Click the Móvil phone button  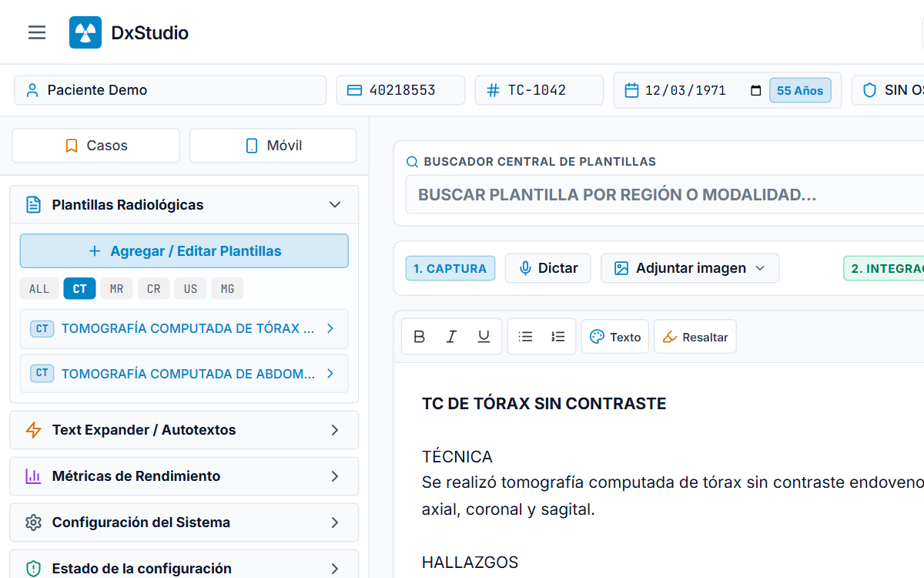pos(273,146)
